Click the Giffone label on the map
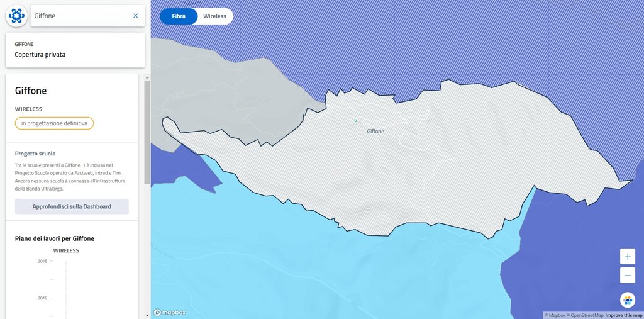 (375, 131)
